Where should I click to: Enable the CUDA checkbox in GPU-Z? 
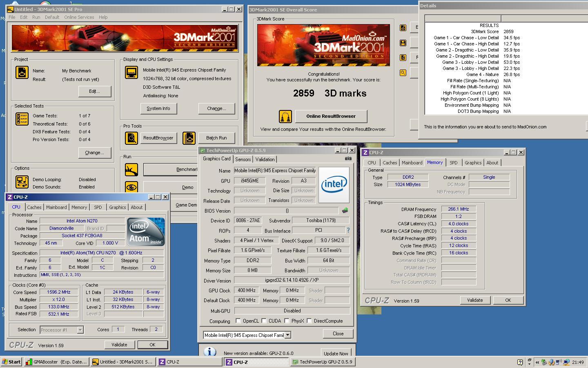[x=264, y=321]
